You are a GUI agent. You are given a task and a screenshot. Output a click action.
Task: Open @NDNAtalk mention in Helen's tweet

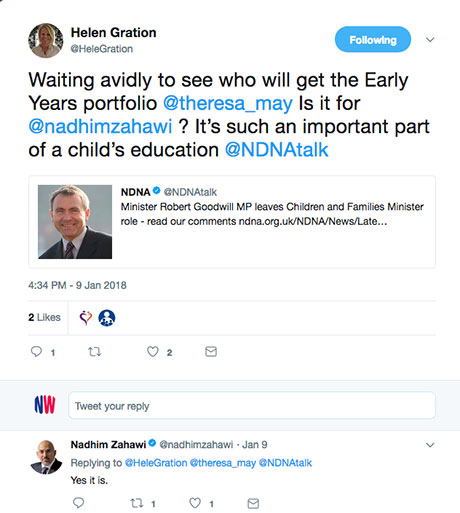click(277, 150)
